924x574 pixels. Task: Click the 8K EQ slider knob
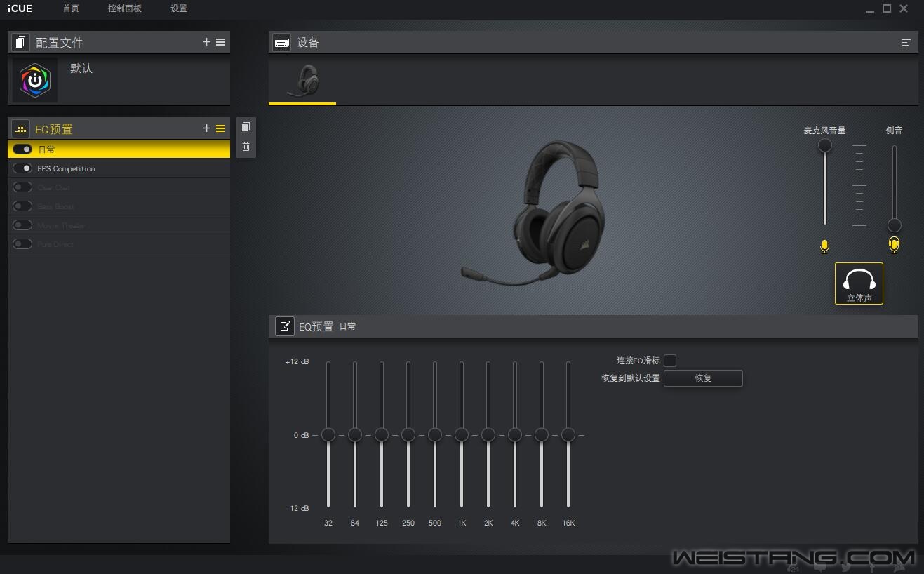[x=542, y=435]
